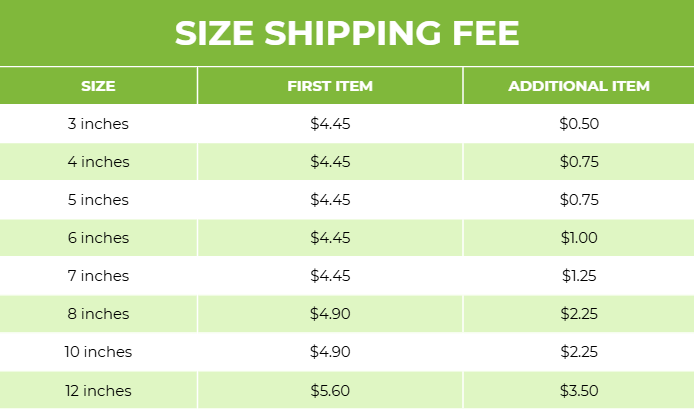Click the 12 inches size cell
Image resolution: width=694 pixels, height=409 pixels.
98,390
